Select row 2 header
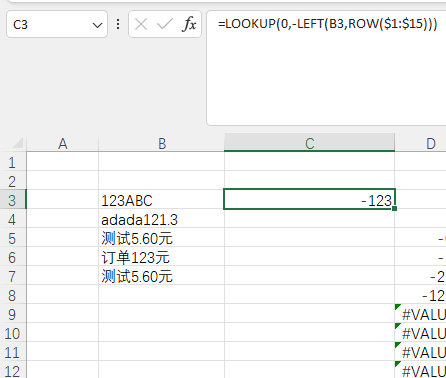 12,181
